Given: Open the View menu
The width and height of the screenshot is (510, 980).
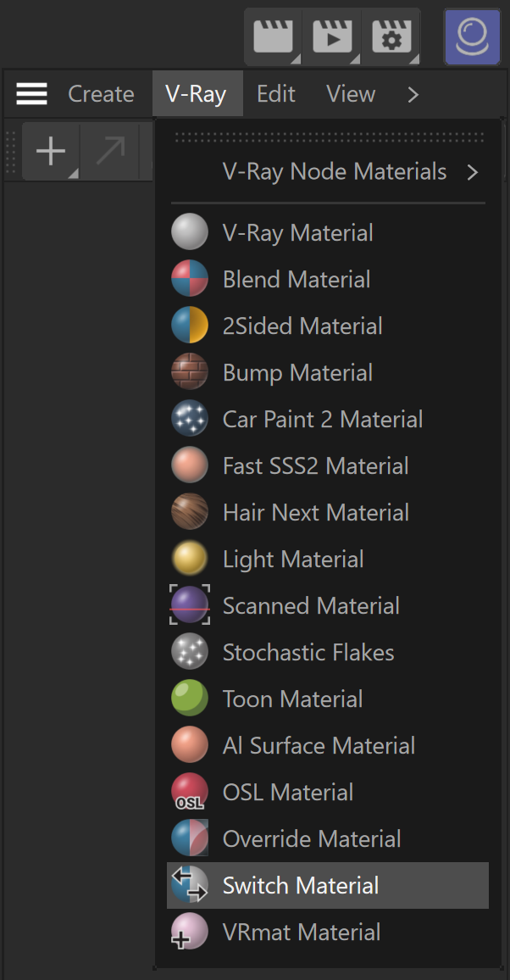Looking at the screenshot, I should coord(351,94).
